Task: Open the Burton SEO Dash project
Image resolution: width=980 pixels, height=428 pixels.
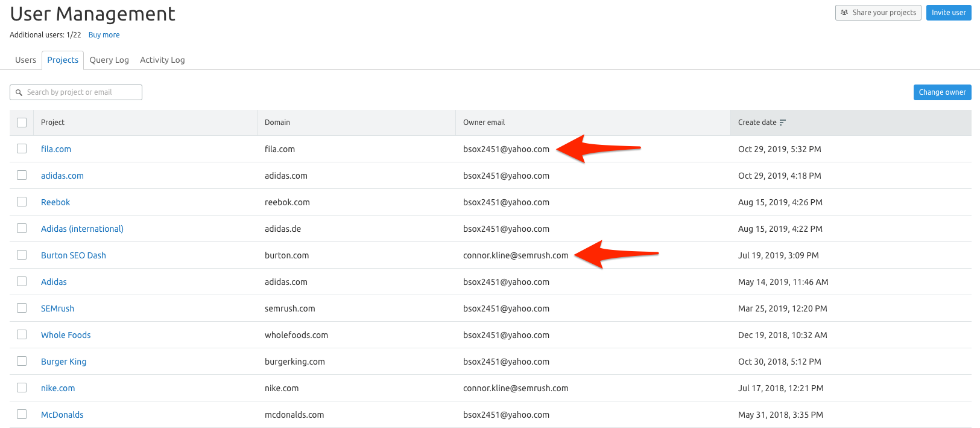Action: click(x=74, y=255)
